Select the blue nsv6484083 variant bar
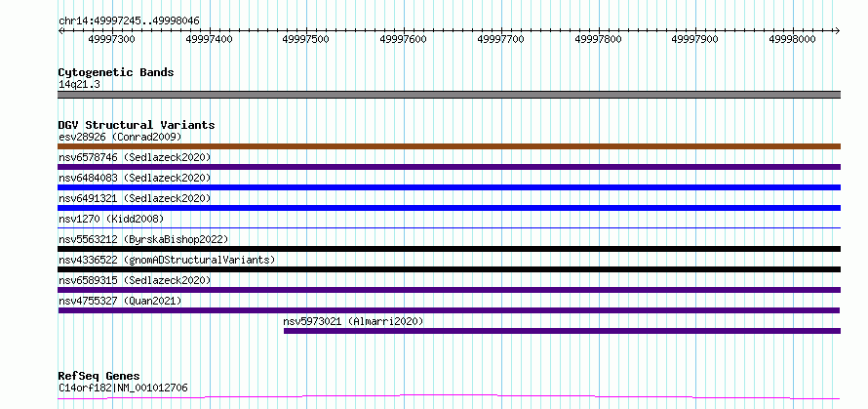This screenshot has height=409, width=868. point(450,187)
